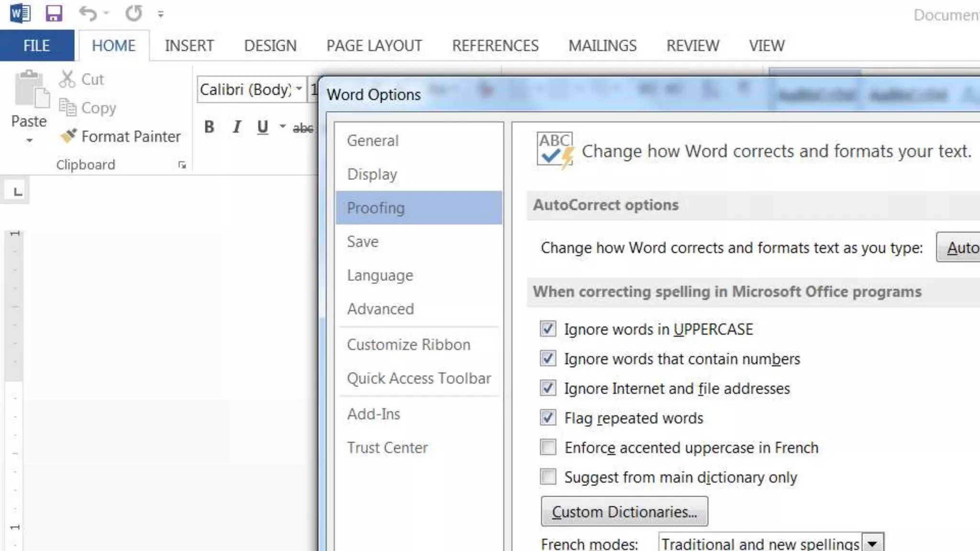Toggle Italic formatting

pos(237,127)
